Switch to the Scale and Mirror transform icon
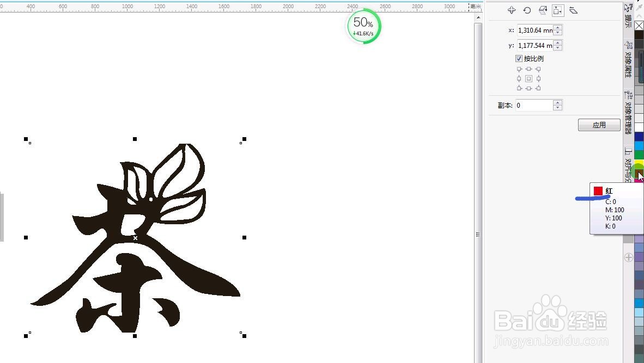 (543, 10)
